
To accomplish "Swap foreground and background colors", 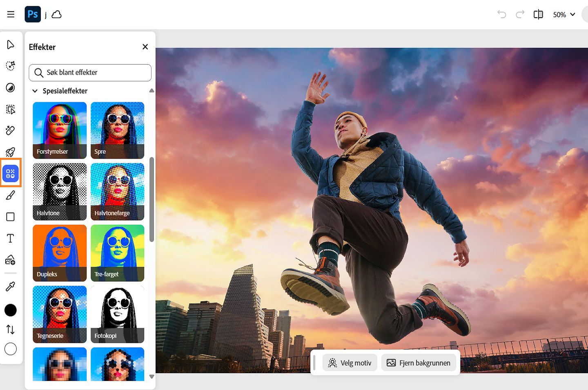I will [11, 329].
